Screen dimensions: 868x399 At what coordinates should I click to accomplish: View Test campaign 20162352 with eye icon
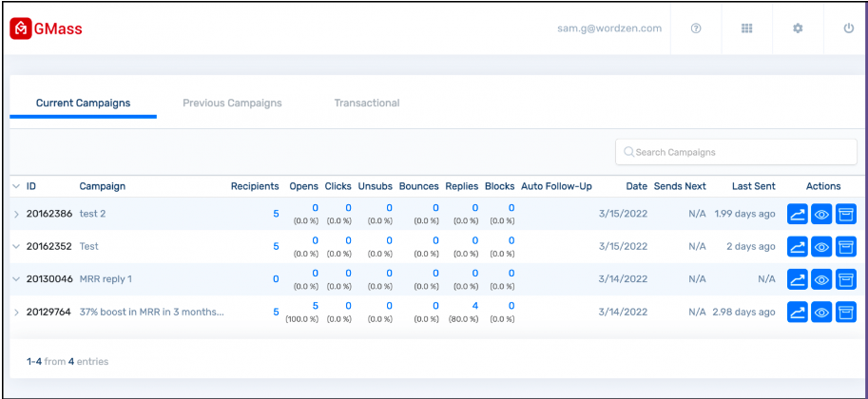pos(822,247)
